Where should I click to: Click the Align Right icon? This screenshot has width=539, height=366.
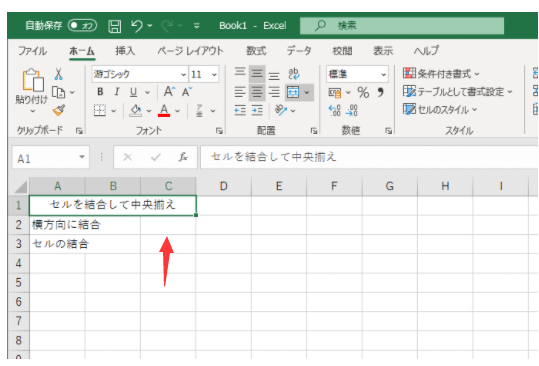point(274,92)
